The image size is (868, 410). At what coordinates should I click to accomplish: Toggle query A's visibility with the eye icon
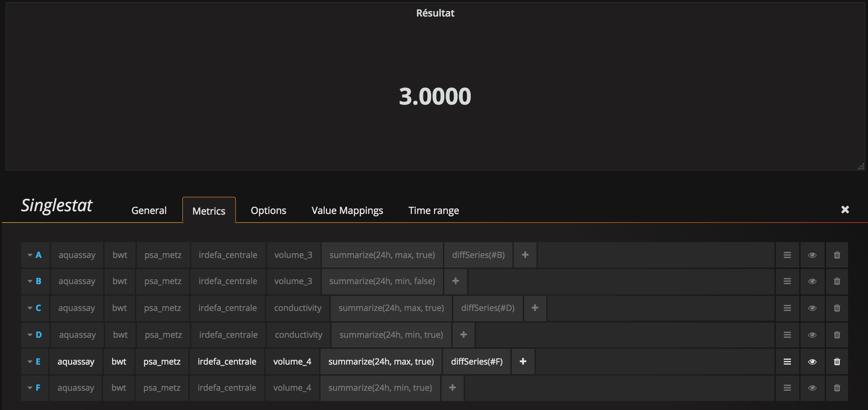coord(812,255)
